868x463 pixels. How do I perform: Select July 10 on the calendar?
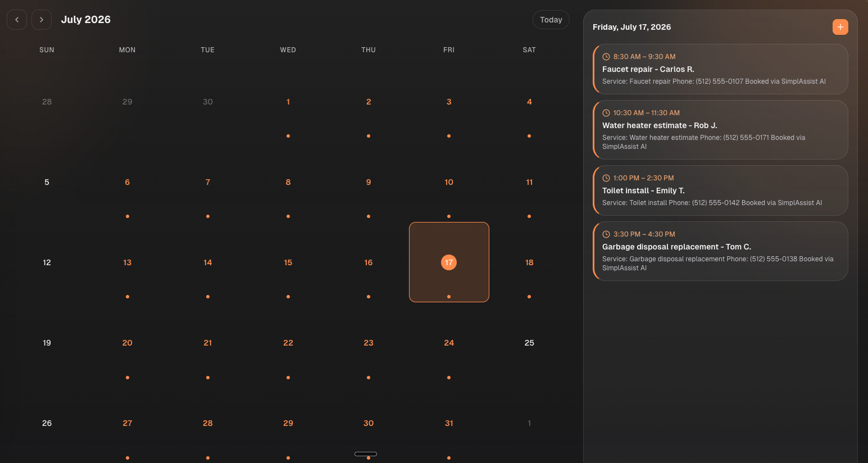click(449, 182)
